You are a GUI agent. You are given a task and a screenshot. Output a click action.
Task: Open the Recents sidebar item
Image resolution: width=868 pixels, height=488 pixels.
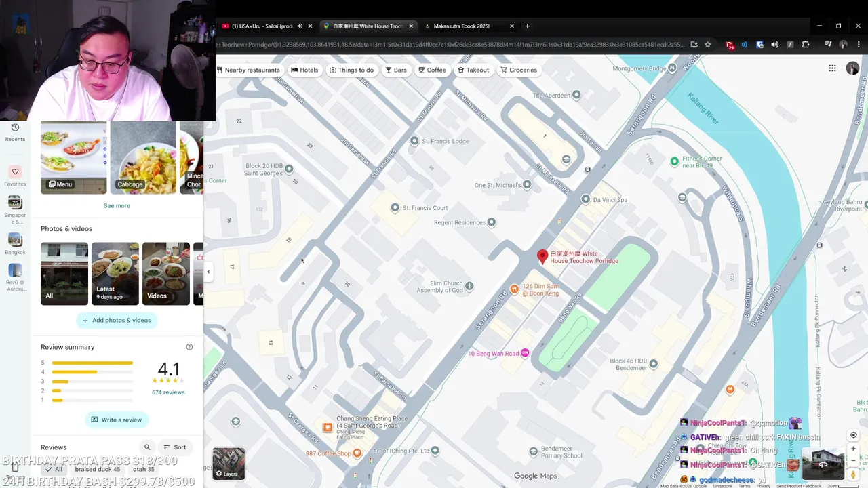coord(15,131)
